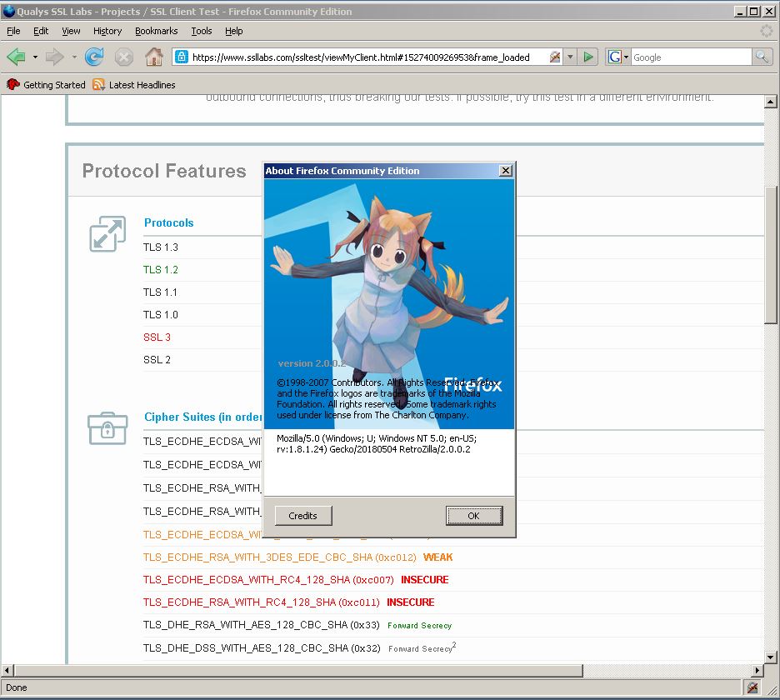780x700 pixels.
Task: Click TLS_DHE_DSS_WITH_AES_128_CBC_SHA cipher text
Action: click(x=262, y=647)
